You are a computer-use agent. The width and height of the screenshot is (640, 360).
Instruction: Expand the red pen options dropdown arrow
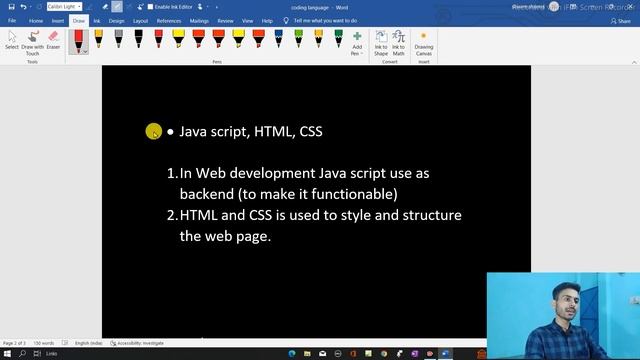85,51
